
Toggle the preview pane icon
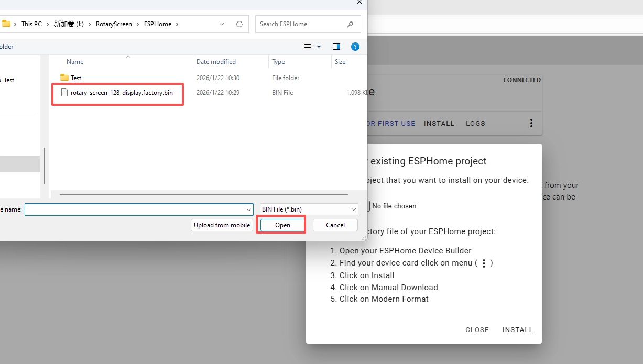[x=336, y=47]
